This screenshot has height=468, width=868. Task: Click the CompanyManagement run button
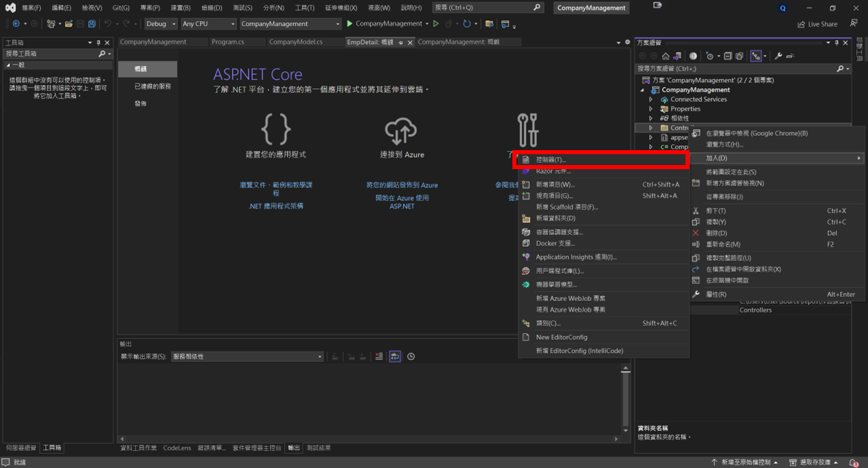[x=384, y=24]
